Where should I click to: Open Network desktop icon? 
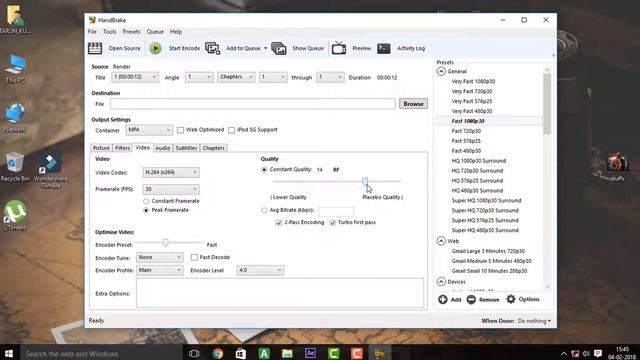point(15,118)
